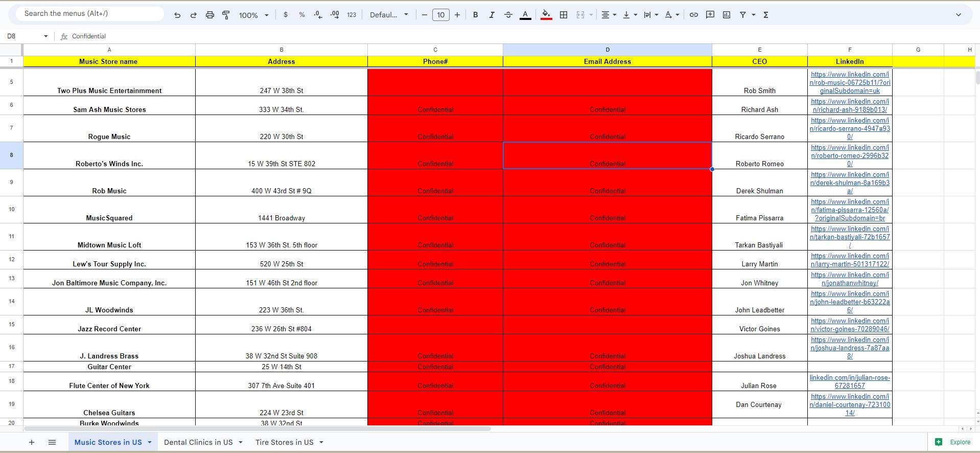Open the zoom level dropdown

(254, 15)
